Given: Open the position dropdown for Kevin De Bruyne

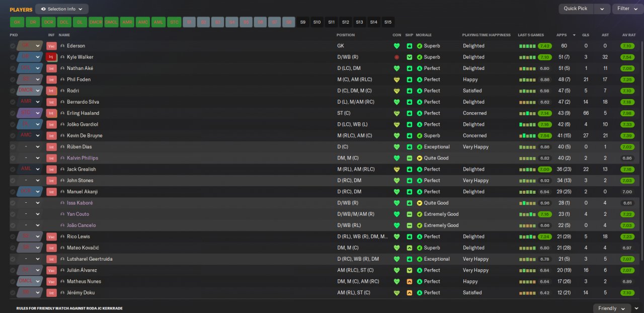Looking at the screenshot, I should (37, 136).
